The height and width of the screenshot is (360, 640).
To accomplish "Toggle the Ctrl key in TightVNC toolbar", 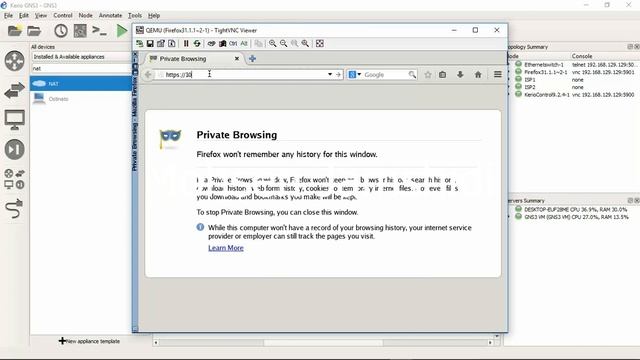I will coord(233,43).
